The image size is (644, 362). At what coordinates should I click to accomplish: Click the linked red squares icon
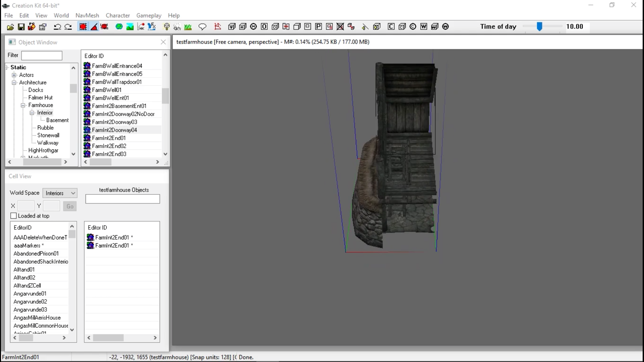click(x=351, y=27)
